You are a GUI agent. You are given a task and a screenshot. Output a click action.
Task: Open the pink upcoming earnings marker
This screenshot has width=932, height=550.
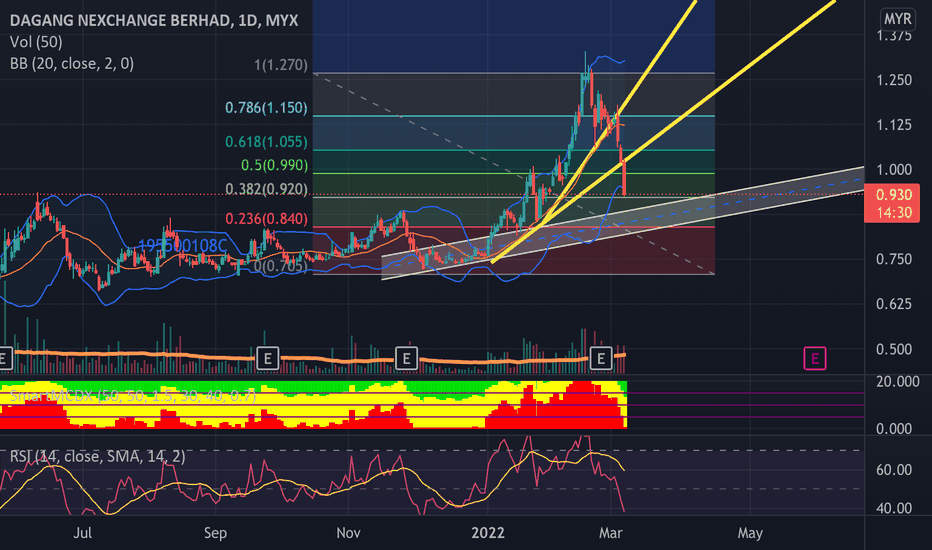point(815,359)
